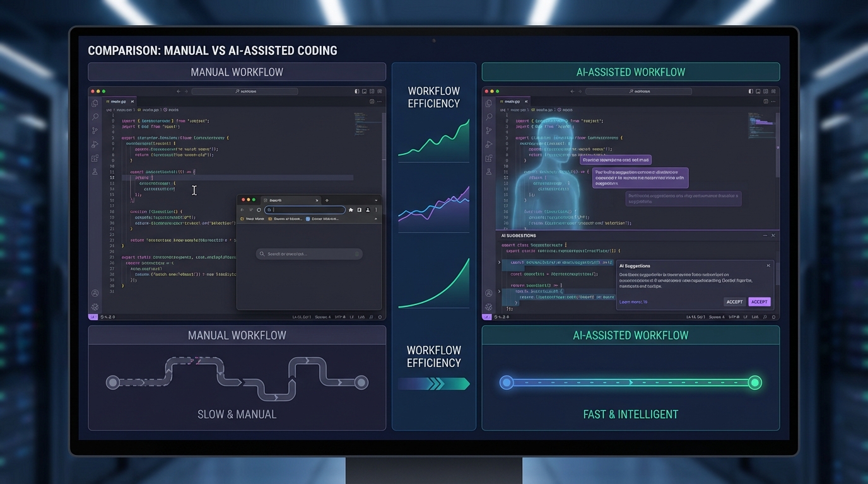Select the Run and Debug icon
The width and height of the screenshot is (868, 484).
[x=95, y=144]
